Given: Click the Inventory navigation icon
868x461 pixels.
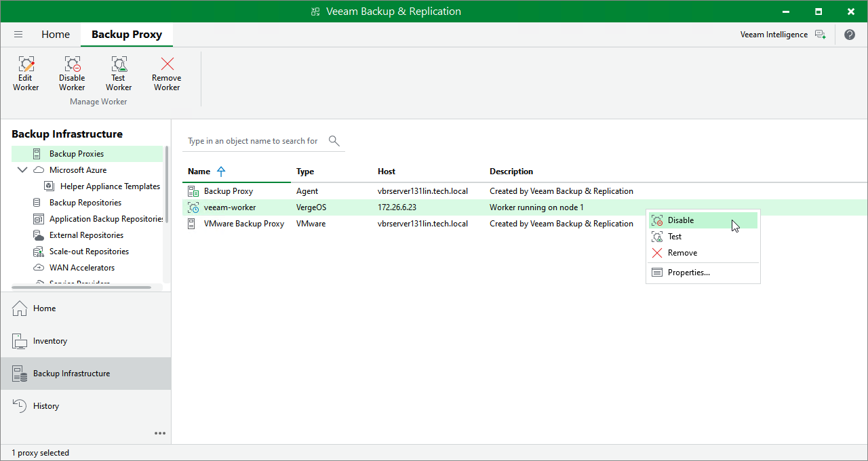Looking at the screenshot, I should coord(20,341).
